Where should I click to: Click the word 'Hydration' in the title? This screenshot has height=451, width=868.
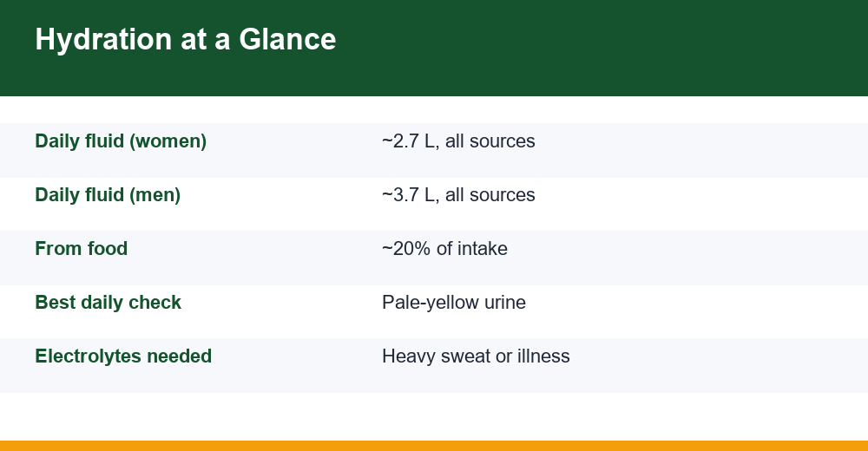(x=103, y=40)
